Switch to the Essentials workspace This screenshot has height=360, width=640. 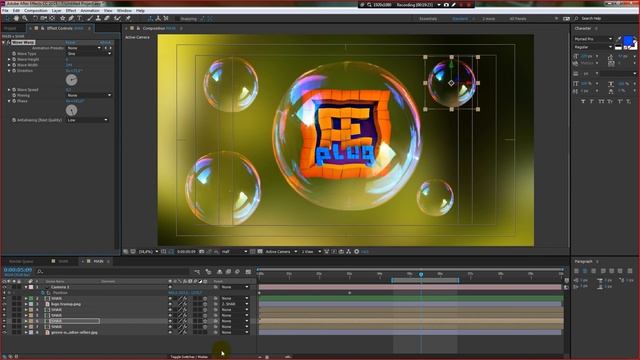(428, 19)
